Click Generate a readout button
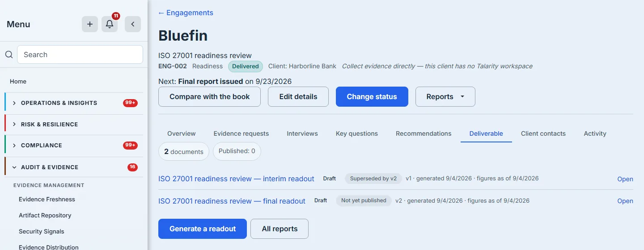Screen dimensions: 644x250 coord(203,229)
